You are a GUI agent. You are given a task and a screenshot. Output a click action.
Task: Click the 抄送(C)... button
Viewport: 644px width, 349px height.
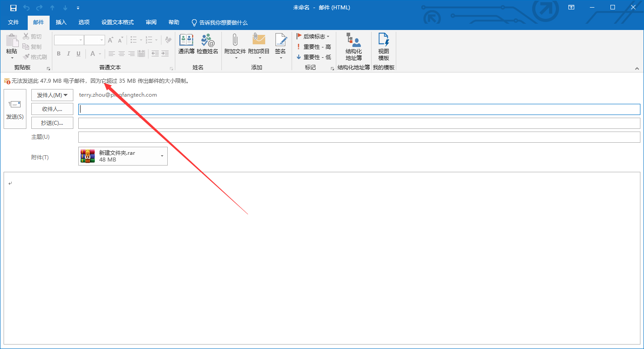point(52,123)
